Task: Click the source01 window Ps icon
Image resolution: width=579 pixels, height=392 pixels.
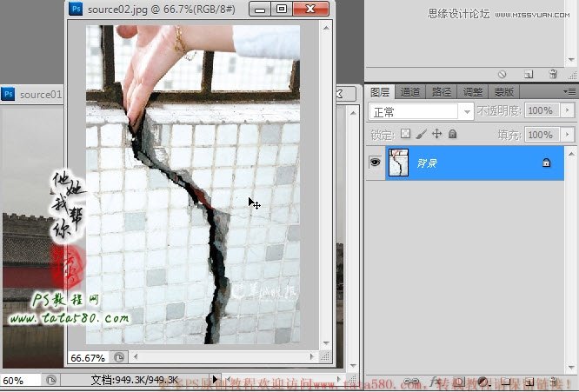Action: [x=8, y=94]
